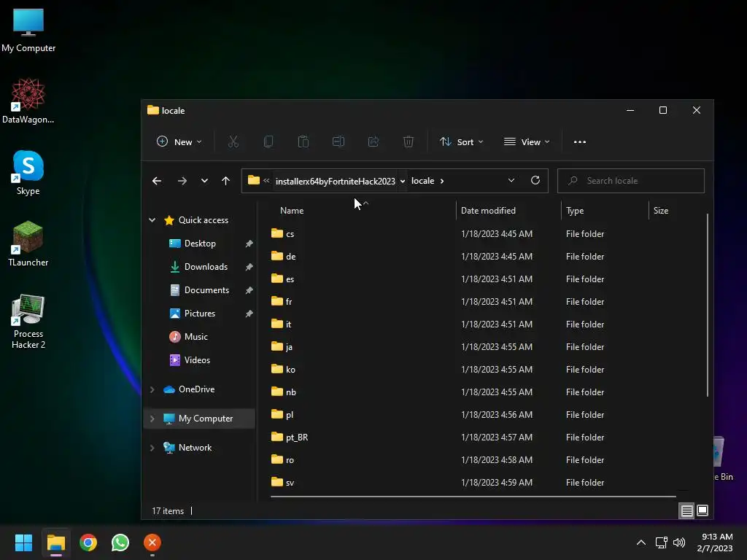This screenshot has width=747, height=560.
Task: Click the orange X app in taskbar
Action: (x=152, y=542)
